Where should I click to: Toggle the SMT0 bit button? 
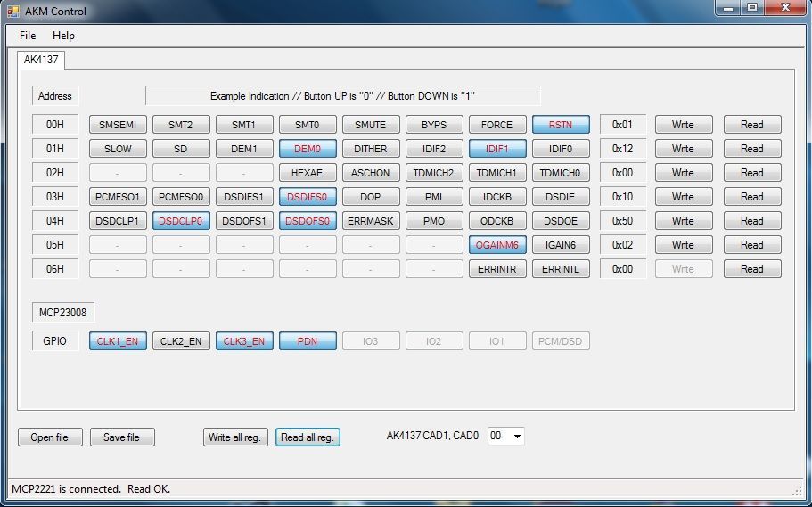click(308, 124)
